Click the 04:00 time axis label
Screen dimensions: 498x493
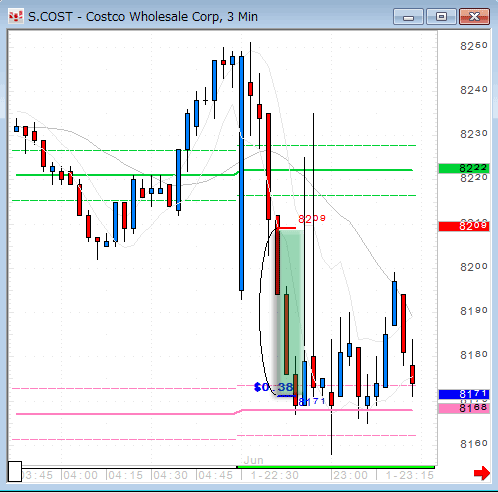coord(81,475)
